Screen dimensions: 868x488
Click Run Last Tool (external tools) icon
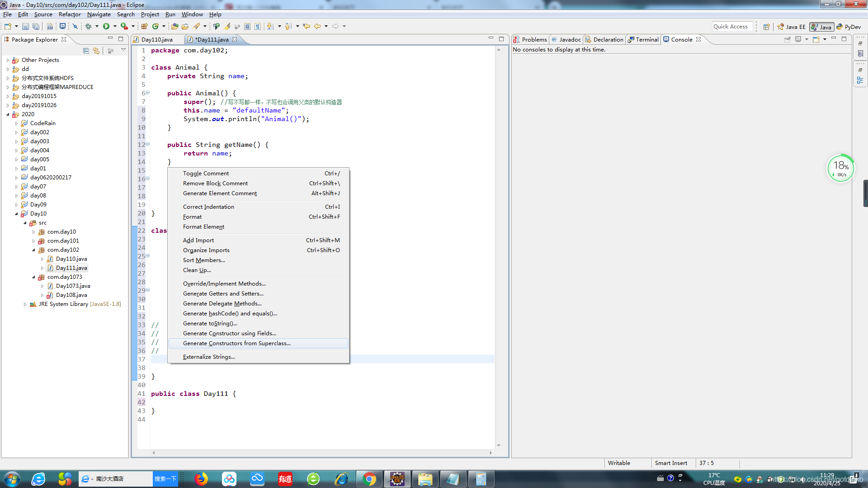click(124, 26)
